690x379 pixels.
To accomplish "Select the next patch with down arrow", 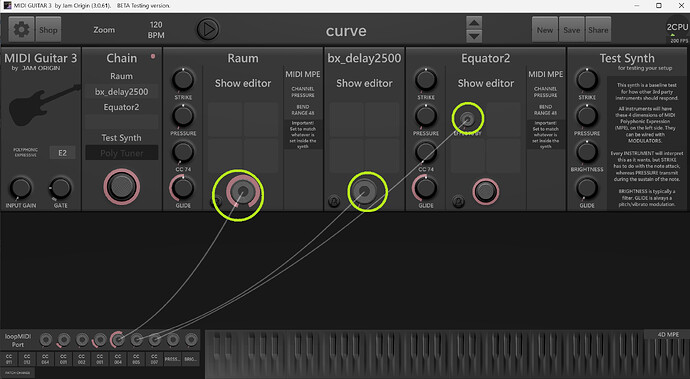I will (474, 37).
